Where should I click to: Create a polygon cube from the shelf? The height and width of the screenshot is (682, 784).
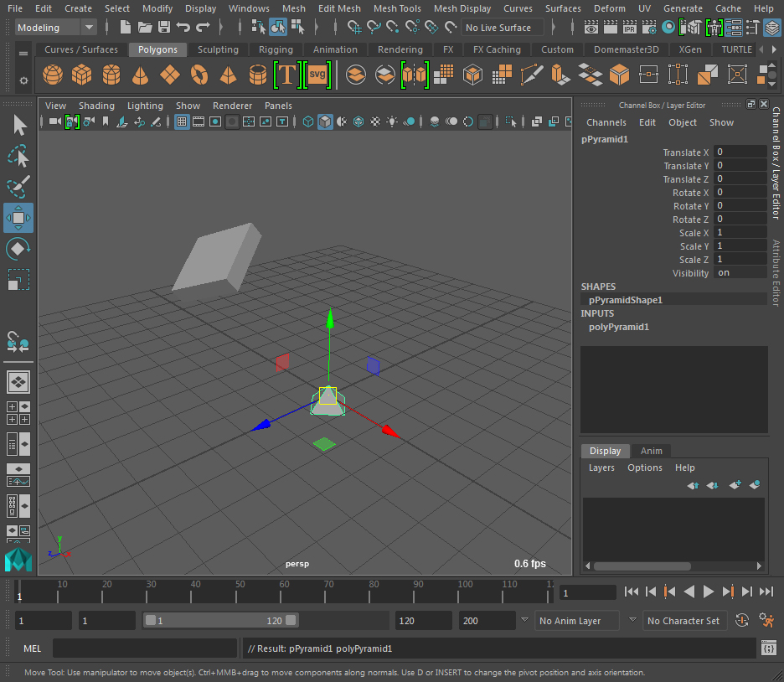click(x=81, y=75)
